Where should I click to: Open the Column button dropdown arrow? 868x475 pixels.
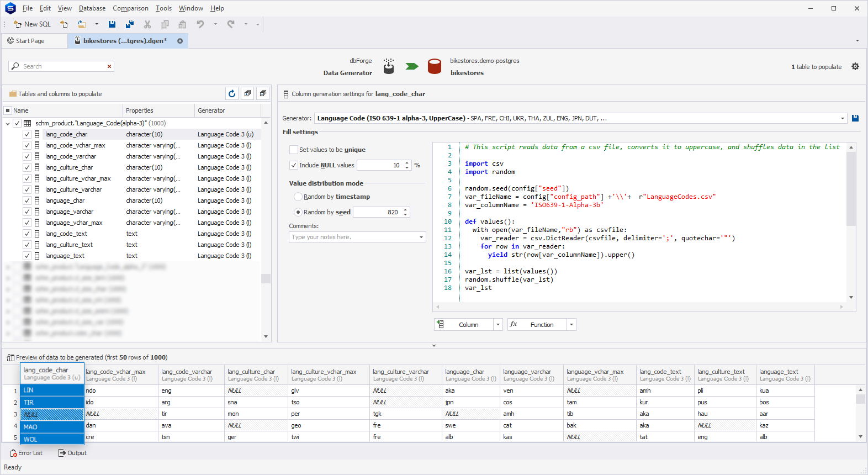pos(497,325)
